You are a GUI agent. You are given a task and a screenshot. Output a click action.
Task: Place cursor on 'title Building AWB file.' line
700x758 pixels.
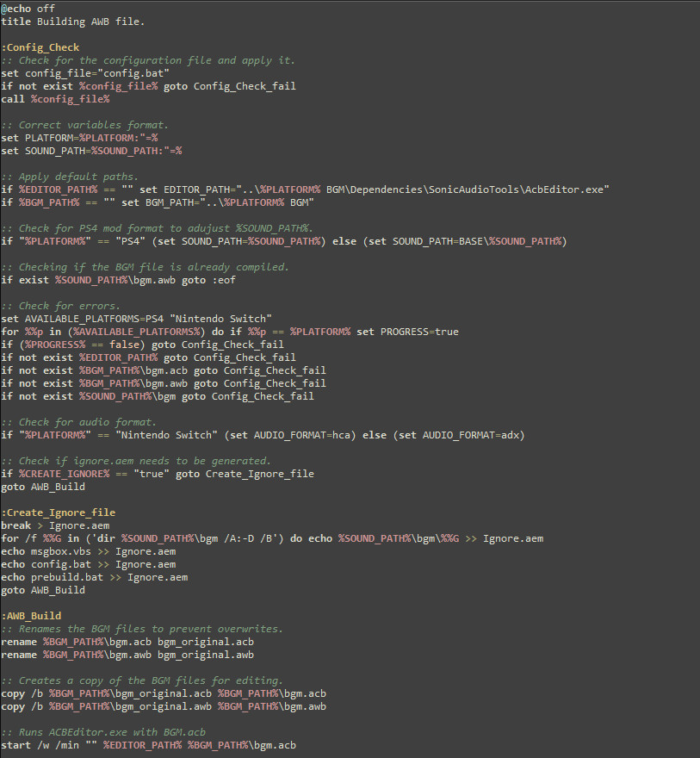click(x=72, y=22)
